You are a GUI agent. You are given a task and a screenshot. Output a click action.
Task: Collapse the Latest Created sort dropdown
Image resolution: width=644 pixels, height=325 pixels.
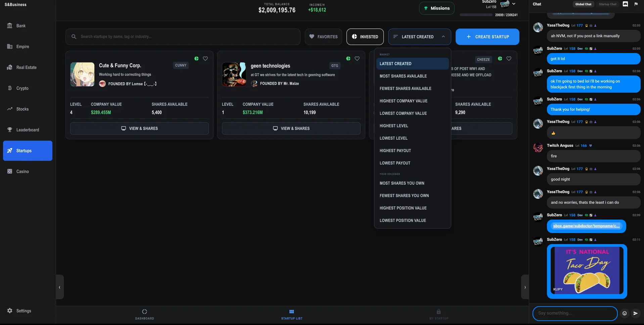419,37
